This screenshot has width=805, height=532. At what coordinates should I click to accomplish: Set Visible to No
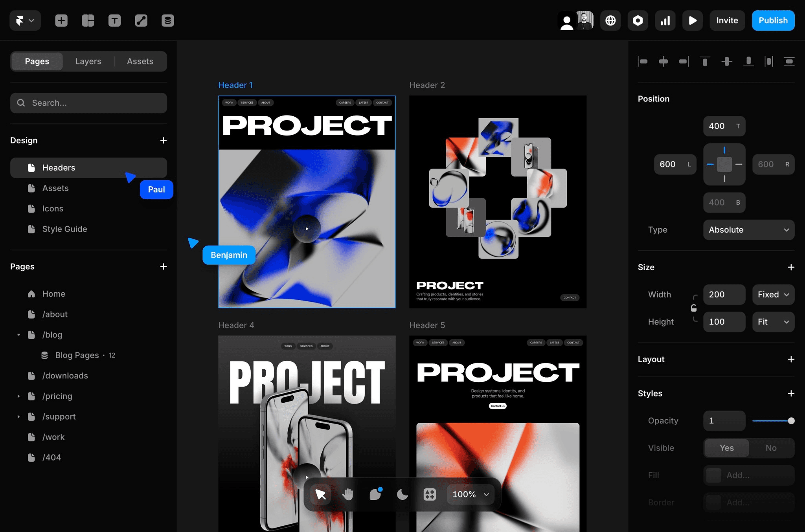point(771,448)
